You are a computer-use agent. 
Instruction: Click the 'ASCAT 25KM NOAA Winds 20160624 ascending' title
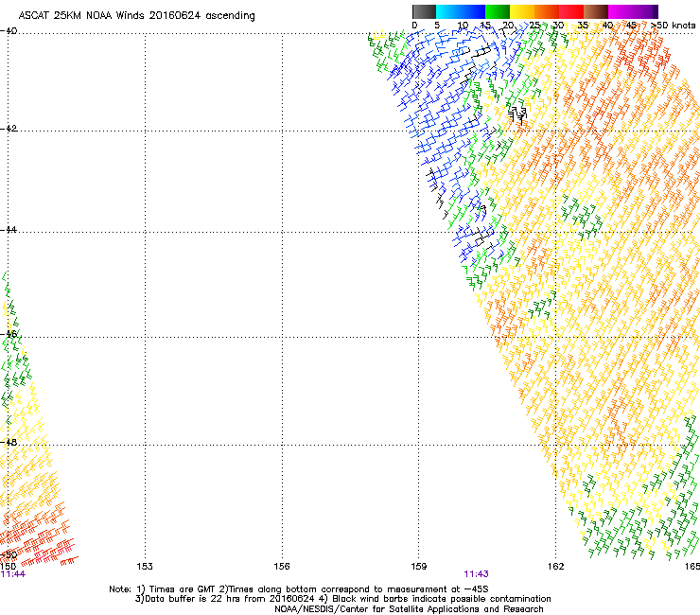[136, 16]
